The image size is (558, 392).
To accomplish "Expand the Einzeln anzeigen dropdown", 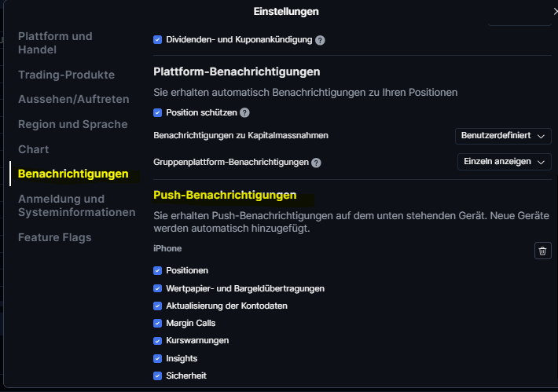I will pos(505,162).
